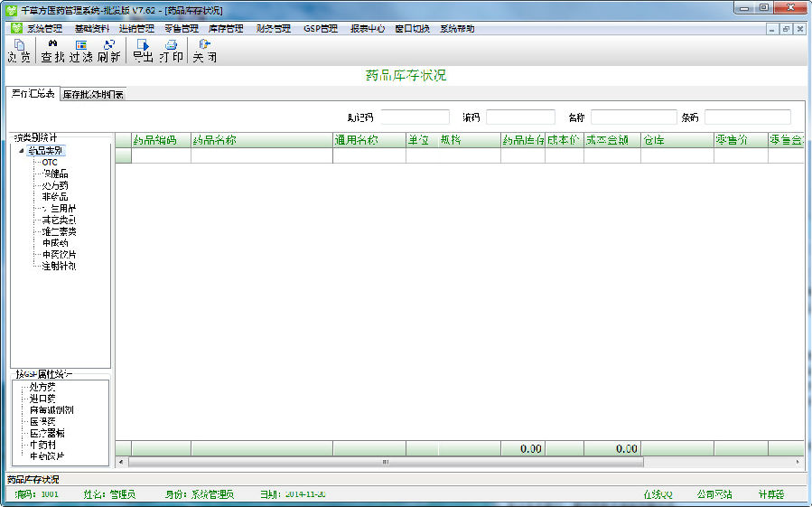This screenshot has height=507, width=812.
Task: Click the 仓库 column header
Action: point(677,140)
